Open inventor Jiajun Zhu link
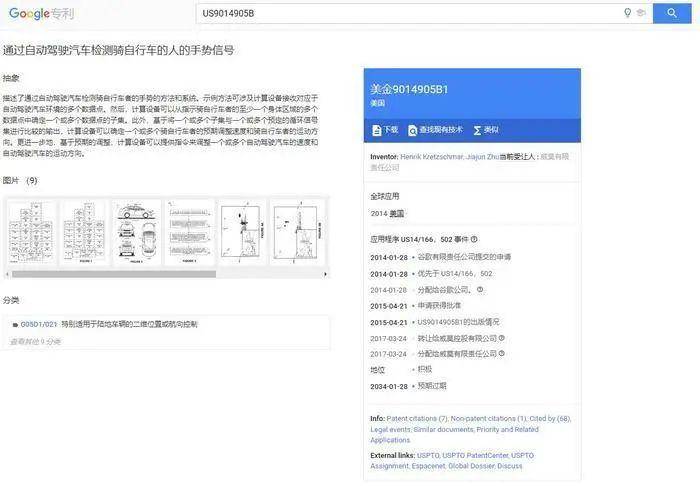 pyautogui.click(x=483, y=157)
